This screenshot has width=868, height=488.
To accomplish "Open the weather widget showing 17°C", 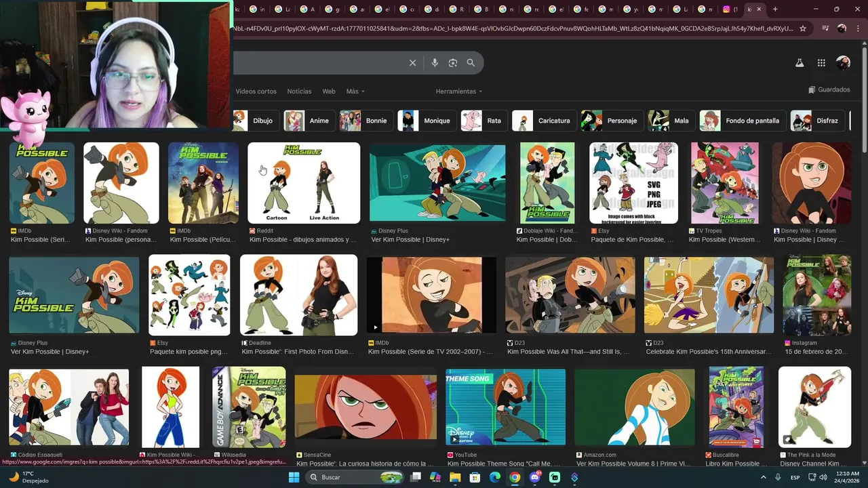I will pyautogui.click(x=27, y=477).
